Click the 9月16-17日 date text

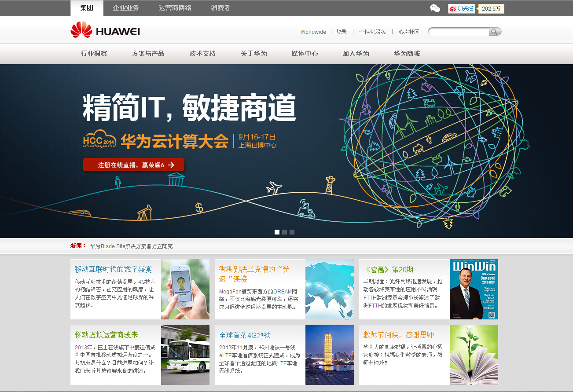[257, 137]
